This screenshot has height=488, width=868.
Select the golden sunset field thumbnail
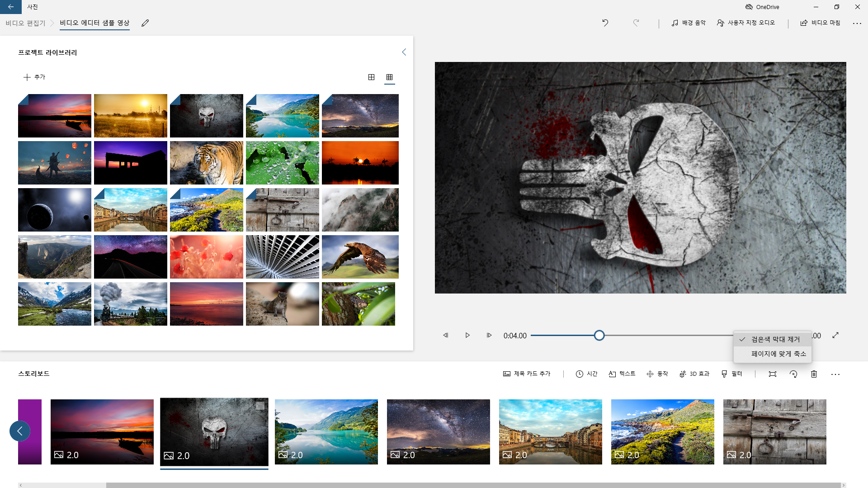tap(131, 116)
